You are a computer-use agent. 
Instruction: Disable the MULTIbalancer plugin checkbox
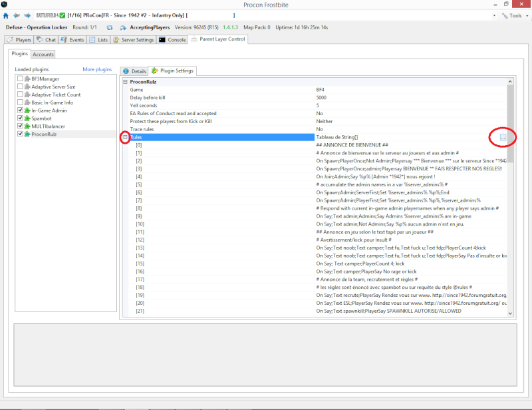[x=20, y=126]
